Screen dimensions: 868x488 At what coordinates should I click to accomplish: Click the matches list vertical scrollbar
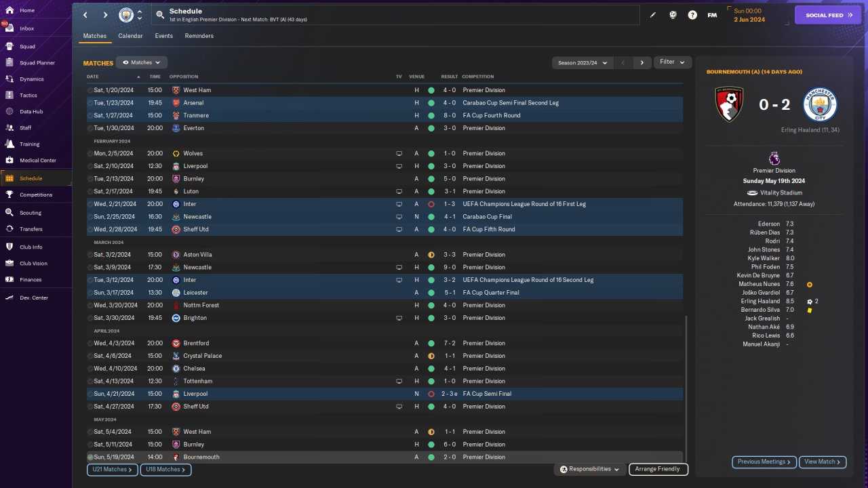coord(686,388)
